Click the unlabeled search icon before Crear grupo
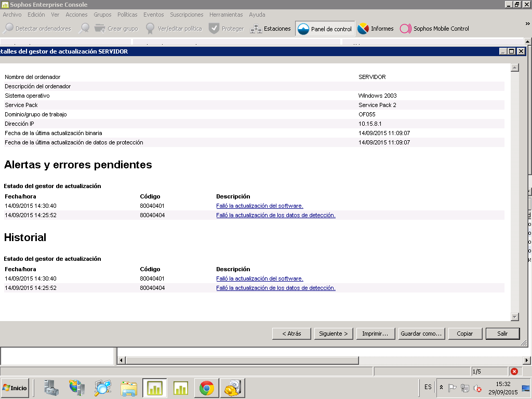 (x=84, y=29)
